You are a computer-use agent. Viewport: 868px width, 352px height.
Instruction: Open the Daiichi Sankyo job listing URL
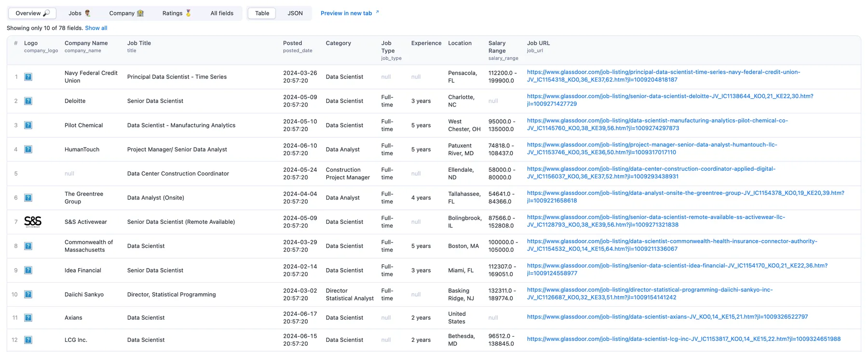pyautogui.click(x=650, y=293)
